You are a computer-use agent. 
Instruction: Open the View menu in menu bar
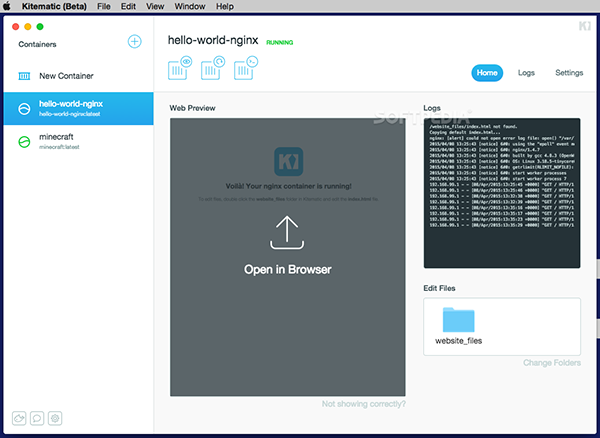pos(155,7)
